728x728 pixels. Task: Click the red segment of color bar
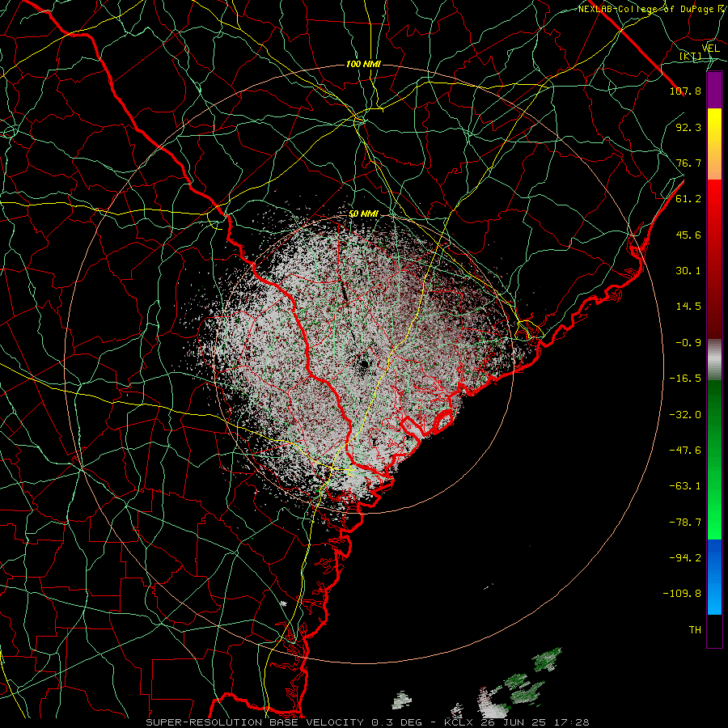pos(714,259)
